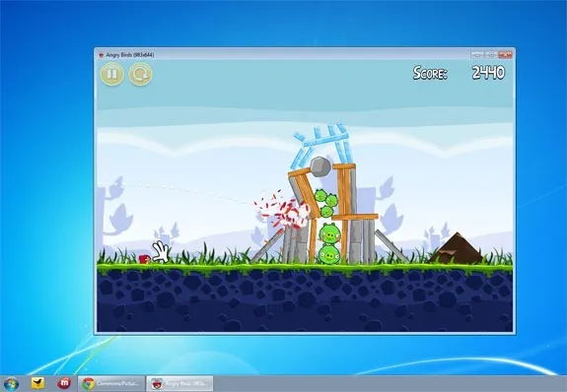Image resolution: width=567 pixels, height=392 pixels.
Task: Minimize the Angry Birds window
Action: [x=477, y=55]
